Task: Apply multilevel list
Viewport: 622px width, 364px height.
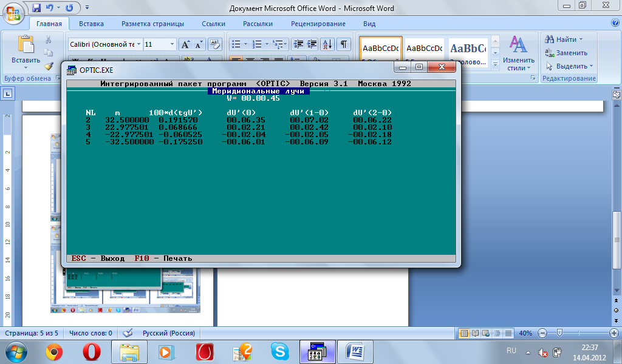Action: pos(278,44)
